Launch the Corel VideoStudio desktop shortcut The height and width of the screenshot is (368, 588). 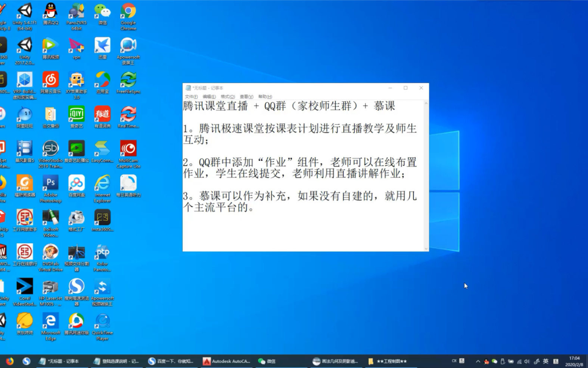pos(25,292)
